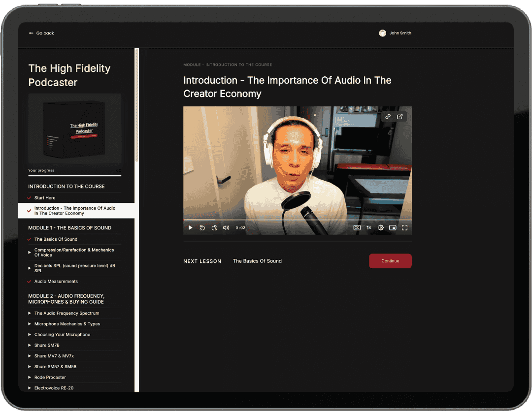This screenshot has width=532, height=415.
Task: Click the Audio Measurements checkmark
Action: coord(30,282)
